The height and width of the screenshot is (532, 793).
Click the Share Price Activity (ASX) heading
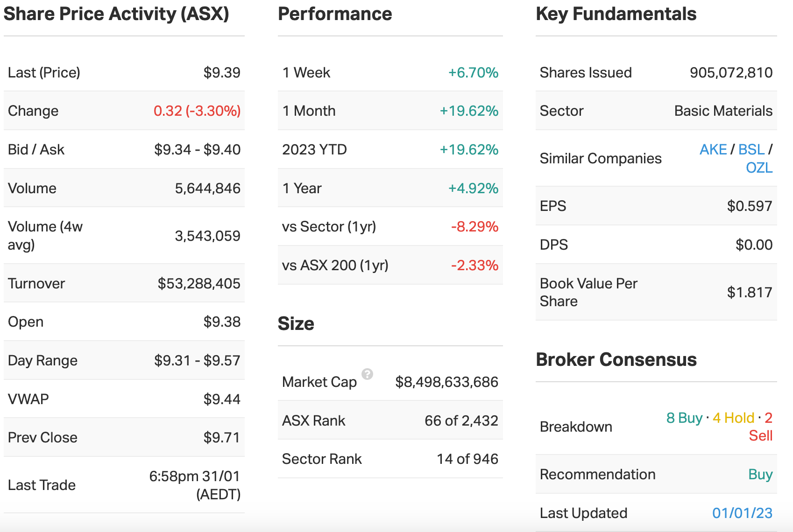116,14
